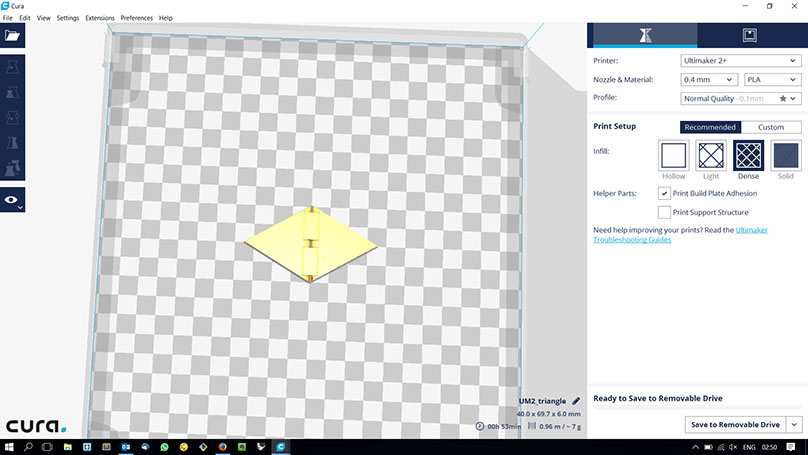Select the Scale tool in left toolbar
Viewport: 808px width, 455px height.
pos(12,92)
